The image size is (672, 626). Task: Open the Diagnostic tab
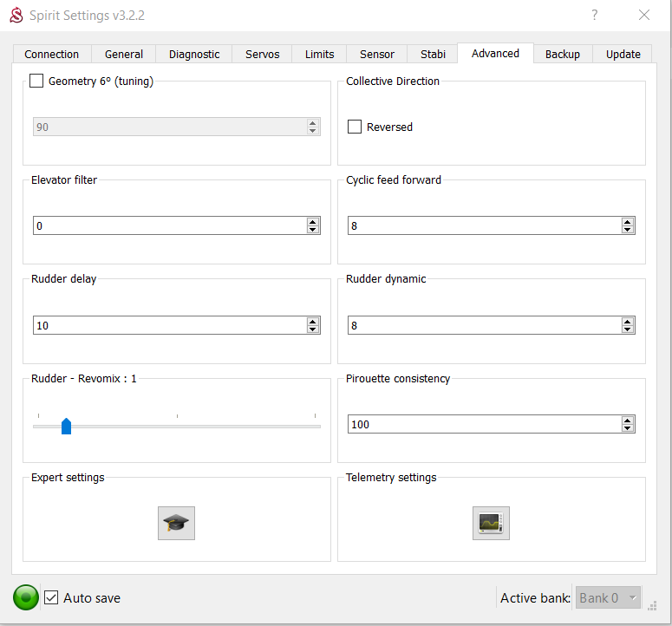[194, 54]
